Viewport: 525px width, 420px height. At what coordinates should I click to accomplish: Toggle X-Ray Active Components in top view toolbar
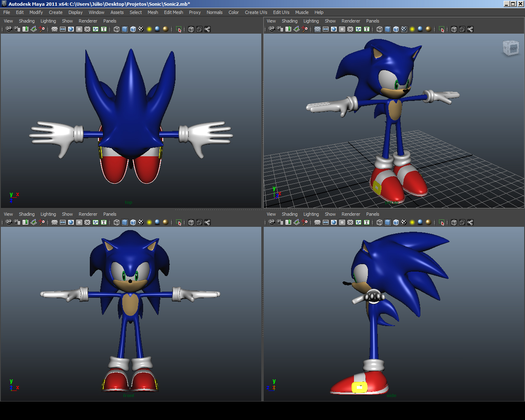pos(199,29)
